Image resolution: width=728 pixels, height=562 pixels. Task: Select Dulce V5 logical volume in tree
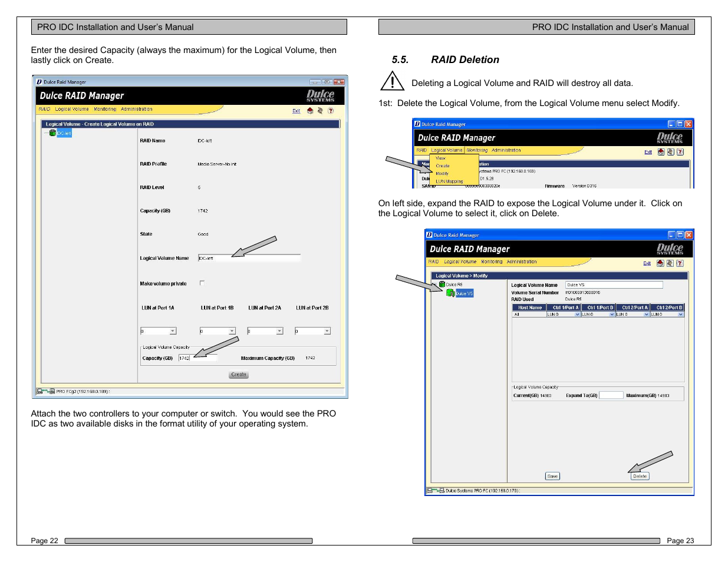tap(465, 293)
